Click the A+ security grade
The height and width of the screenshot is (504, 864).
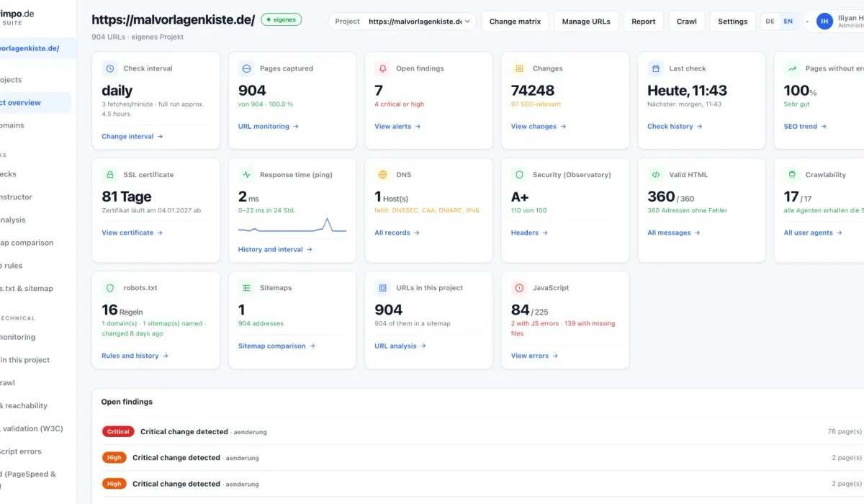[x=520, y=197]
